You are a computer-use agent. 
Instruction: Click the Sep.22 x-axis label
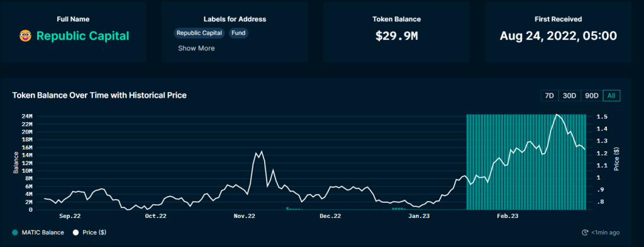[70, 215]
